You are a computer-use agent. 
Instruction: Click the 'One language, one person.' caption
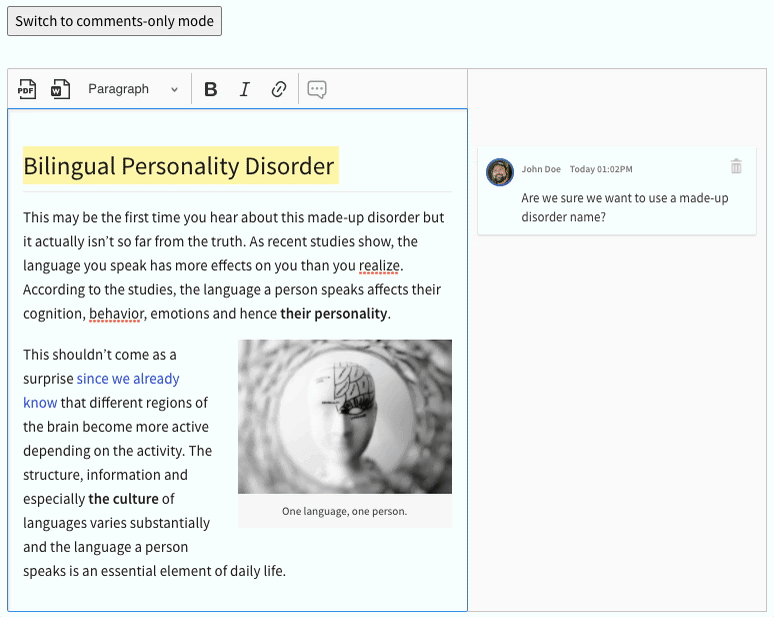pyautogui.click(x=344, y=511)
